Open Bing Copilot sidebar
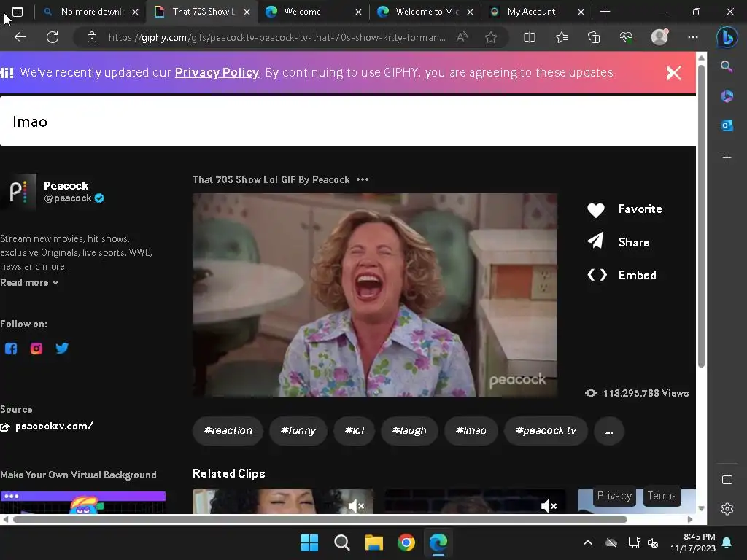Image resolution: width=747 pixels, height=560 pixels. click(x=727, y=37)
